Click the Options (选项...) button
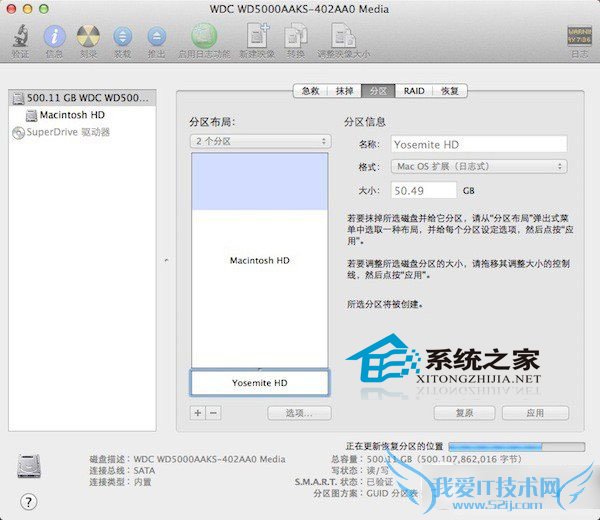The width and height of the screenshot is (600, 520). [x=299, y=413]
